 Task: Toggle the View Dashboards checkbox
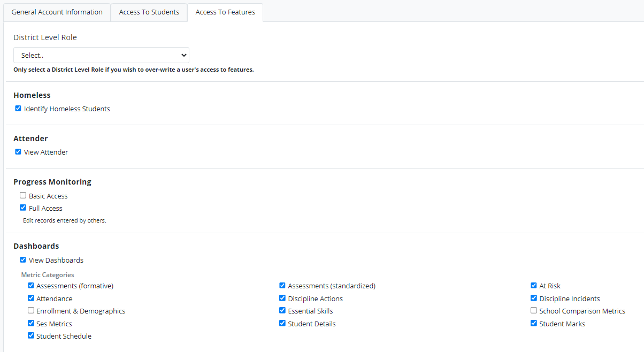pos(23,260)
